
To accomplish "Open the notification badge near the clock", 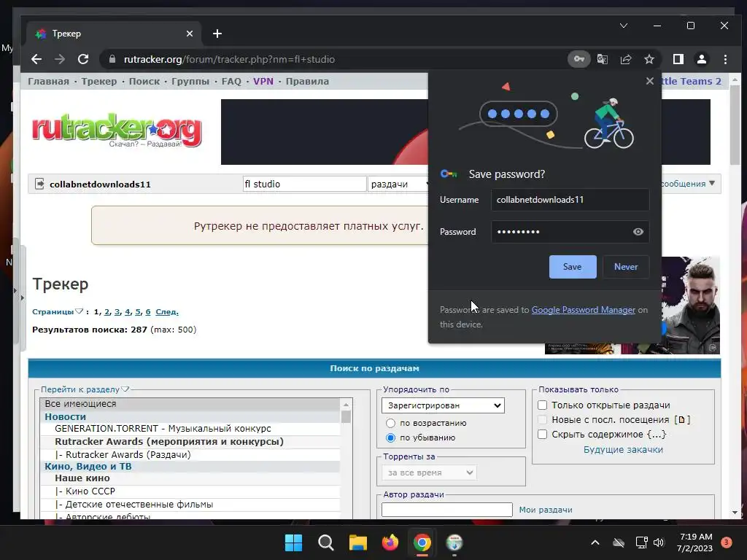I will [x=726, y=542].
